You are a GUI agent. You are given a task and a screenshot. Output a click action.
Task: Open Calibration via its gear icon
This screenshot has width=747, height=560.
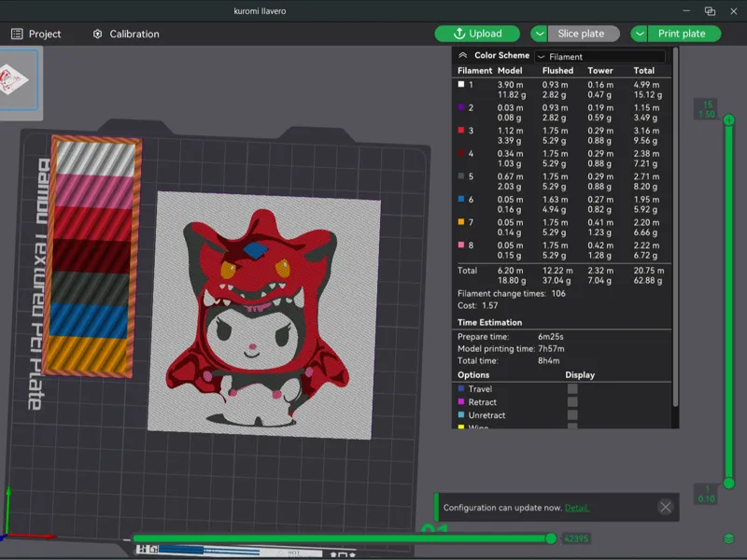pos(98,34)
